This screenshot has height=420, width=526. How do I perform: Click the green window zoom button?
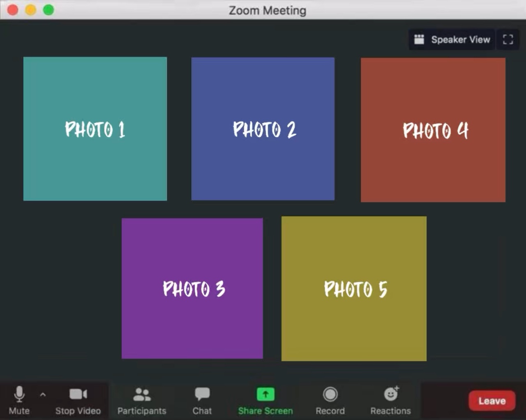pos(48,10)
